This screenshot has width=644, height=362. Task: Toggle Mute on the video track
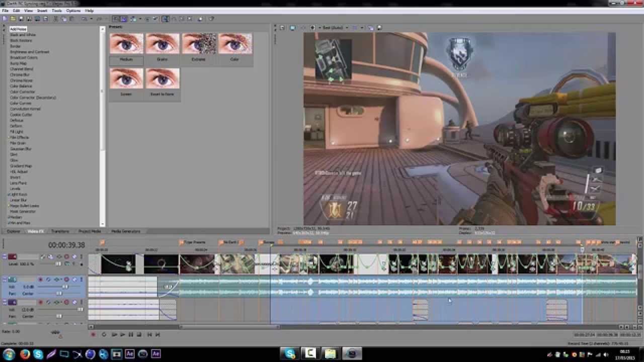click(66, 256)
